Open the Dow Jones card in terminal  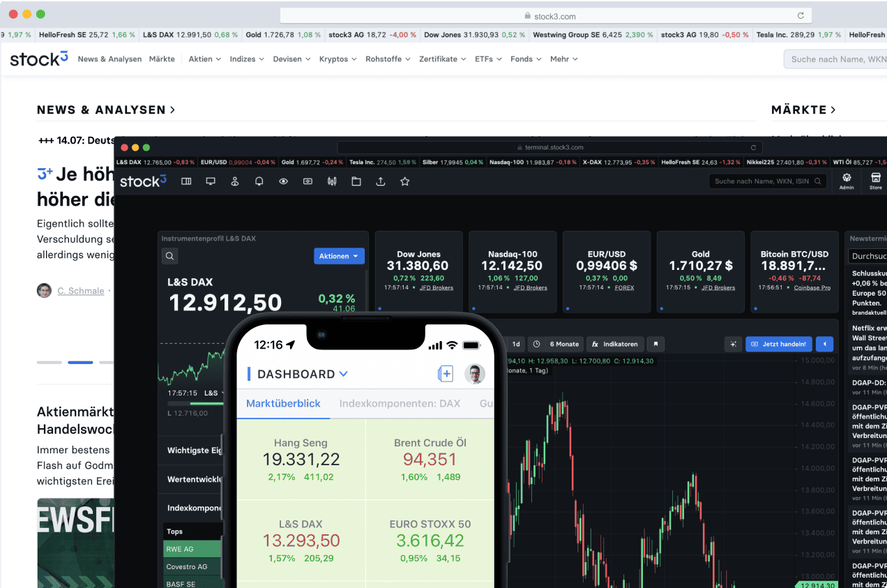click(418, 271)
